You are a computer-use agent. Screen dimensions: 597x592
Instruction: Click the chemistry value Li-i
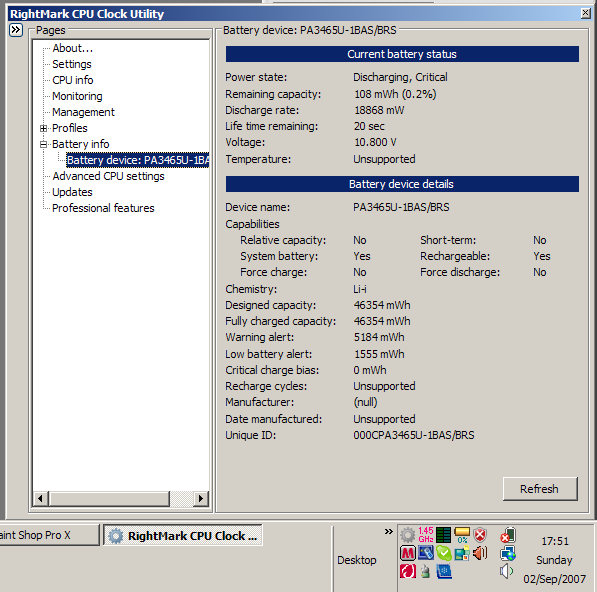pyautogui.click(x=360, y=289)
